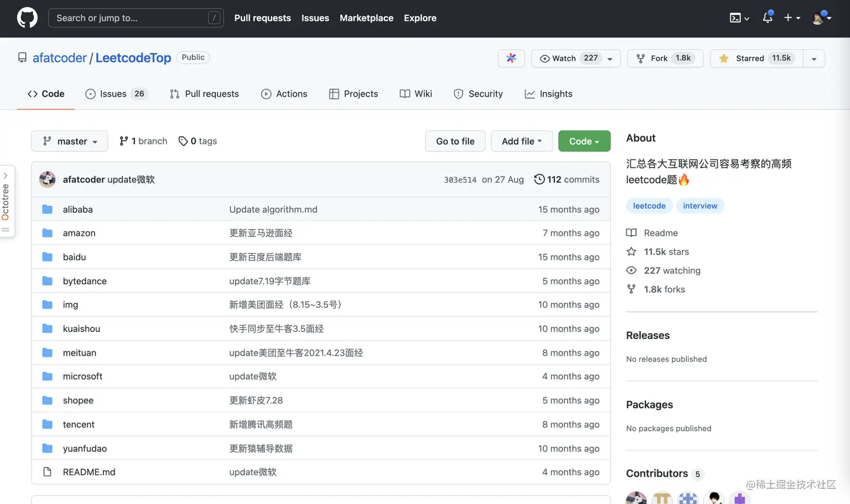The image size is (850, 504).
Task: Open the command palette terminal icon
Action: [x=739, y=18]
